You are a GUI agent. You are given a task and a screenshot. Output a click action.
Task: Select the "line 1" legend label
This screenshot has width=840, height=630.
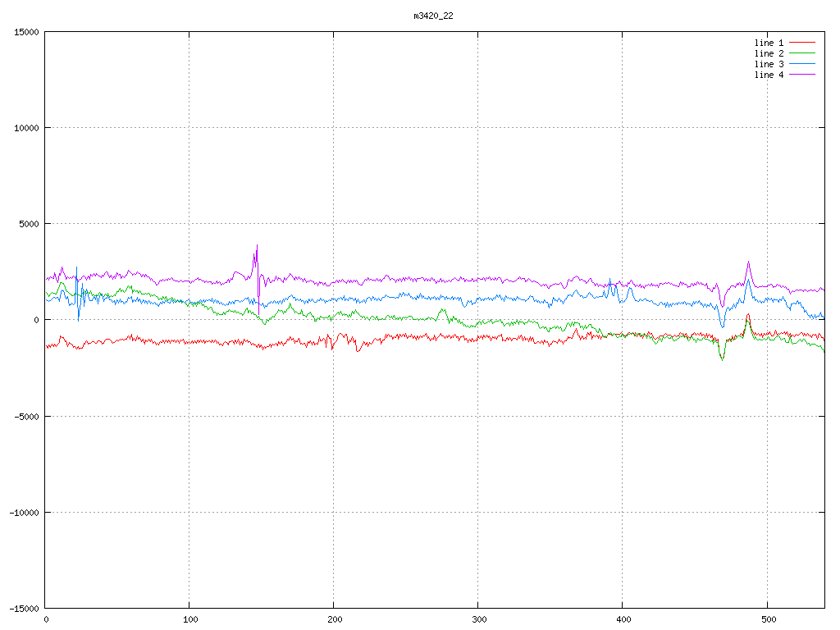click(x=769, y=43)
